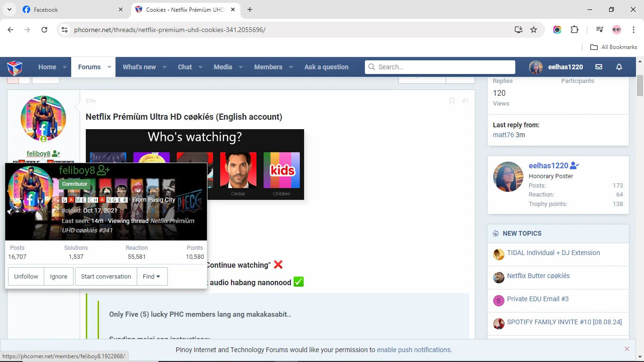
Task: Open the alerts bell icon
Action: click(619, 67)
